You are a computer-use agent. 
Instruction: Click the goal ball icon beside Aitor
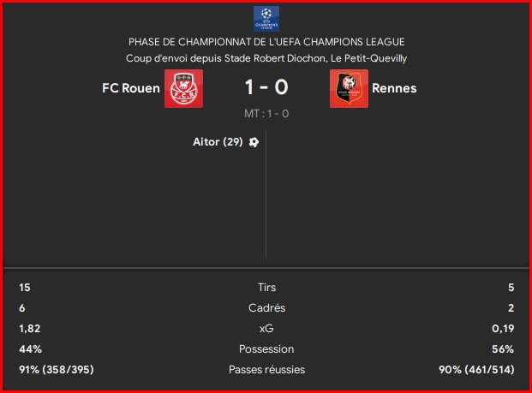tap(254, 142)
